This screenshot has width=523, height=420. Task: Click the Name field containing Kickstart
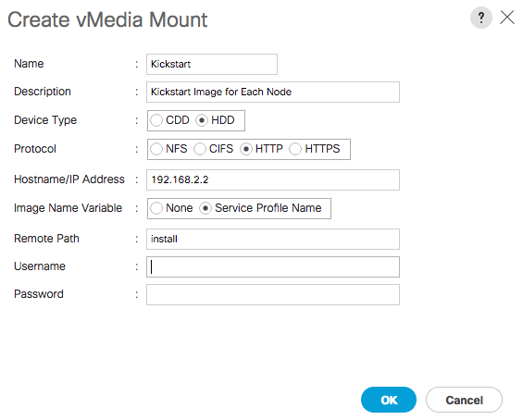coord(212,65)
